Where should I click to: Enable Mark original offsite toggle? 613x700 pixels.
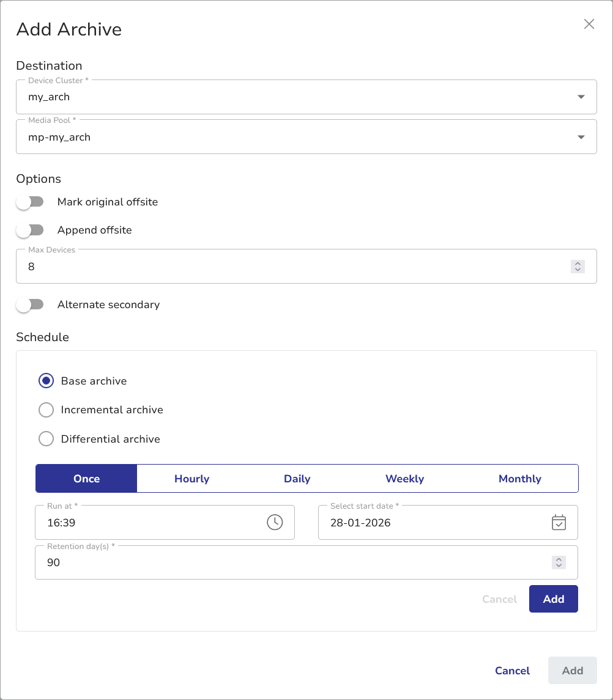click(30, 202)
